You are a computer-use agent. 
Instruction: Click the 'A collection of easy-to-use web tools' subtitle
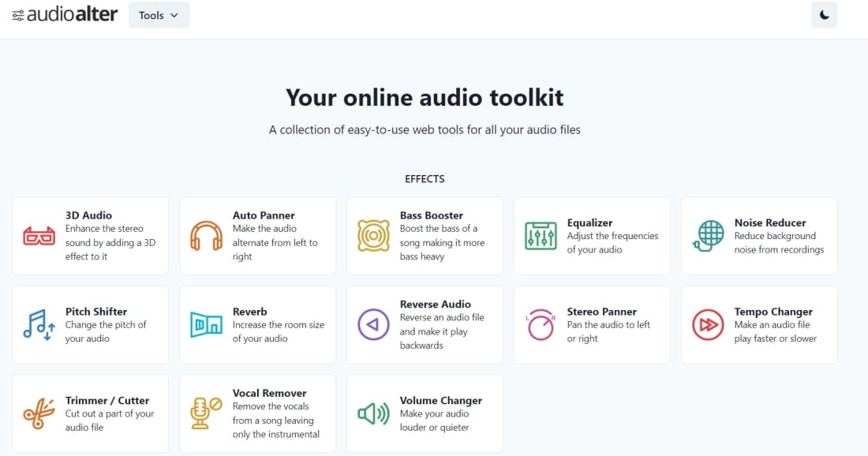425,130
